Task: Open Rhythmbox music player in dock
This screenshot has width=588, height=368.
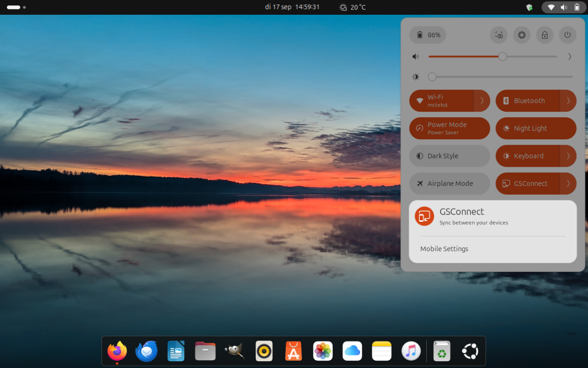Action: click(x=264, y=351)
